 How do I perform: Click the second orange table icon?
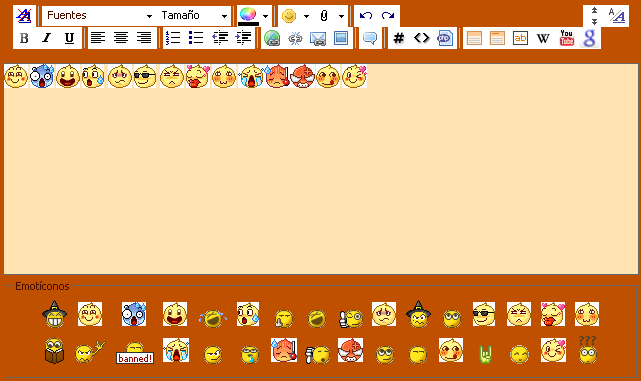click(497, 38)
